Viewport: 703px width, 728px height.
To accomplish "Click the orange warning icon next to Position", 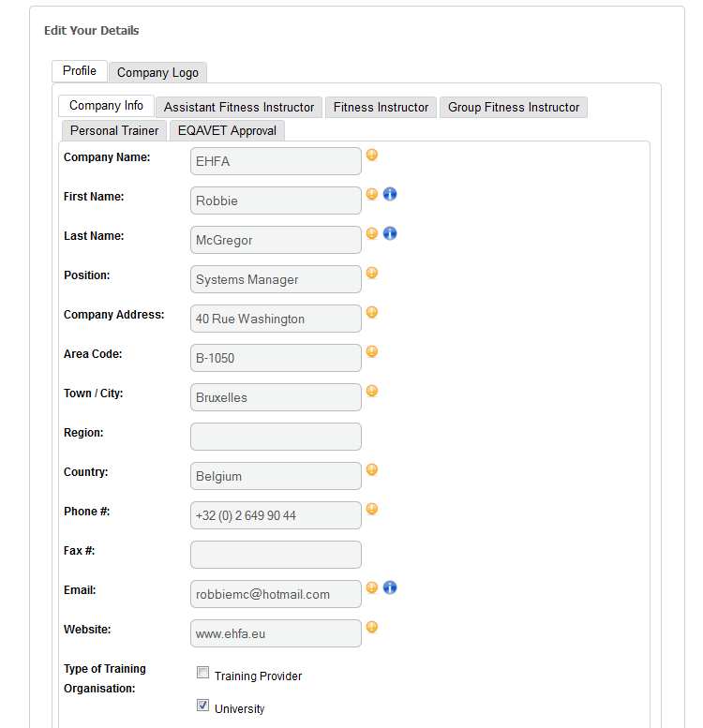I will coord(371,273).
